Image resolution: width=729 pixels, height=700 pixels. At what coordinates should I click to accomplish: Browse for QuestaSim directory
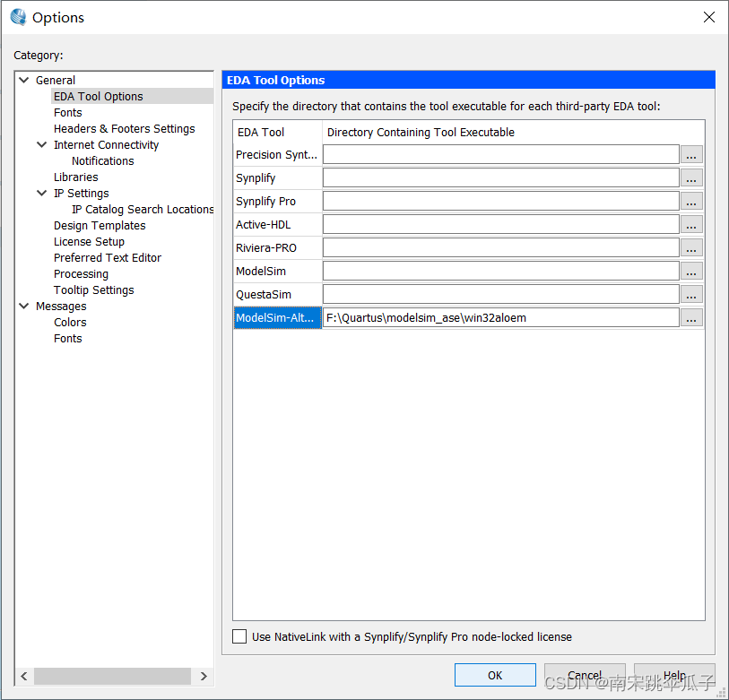(x=691, y=294)
